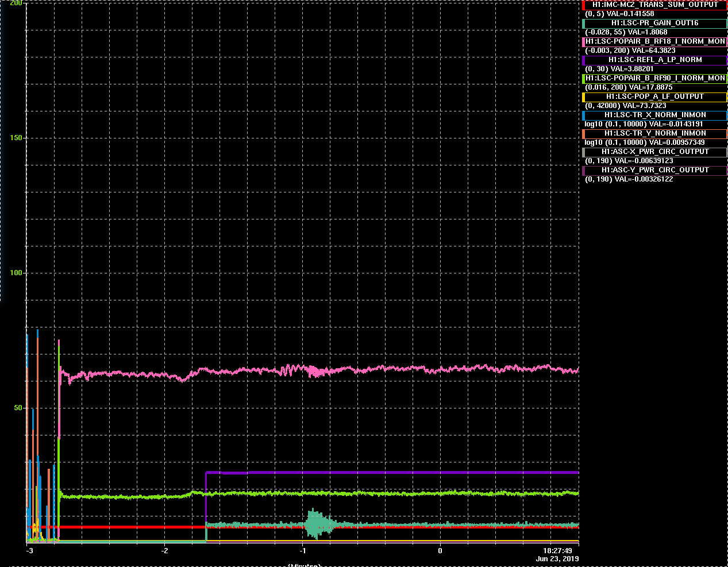Screen dimensions: 728x567
Task: Click the value text 'VAL=0.00957349'
Action: [677, 142]
